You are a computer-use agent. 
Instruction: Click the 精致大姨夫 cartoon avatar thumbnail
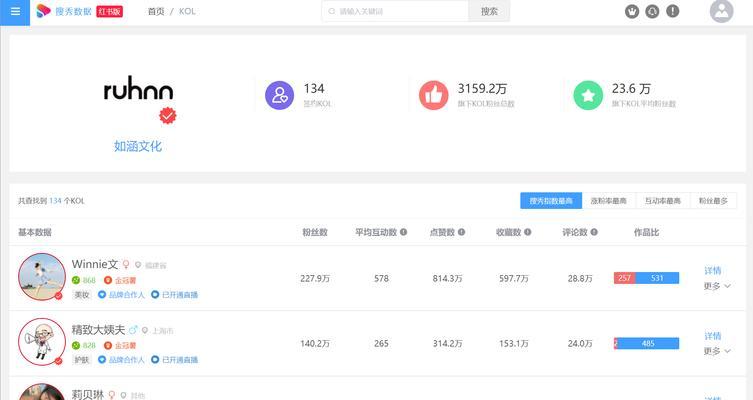42,342
